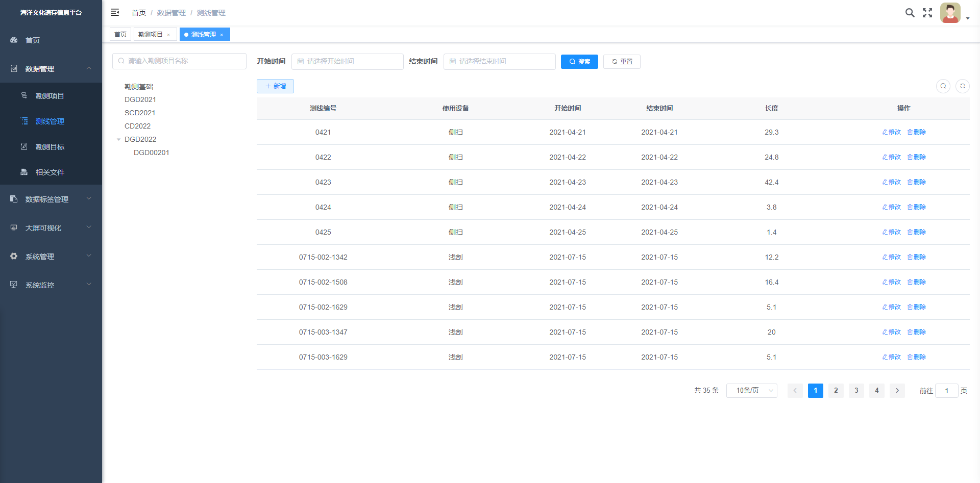Select DGD2021 in the tree

140,99
